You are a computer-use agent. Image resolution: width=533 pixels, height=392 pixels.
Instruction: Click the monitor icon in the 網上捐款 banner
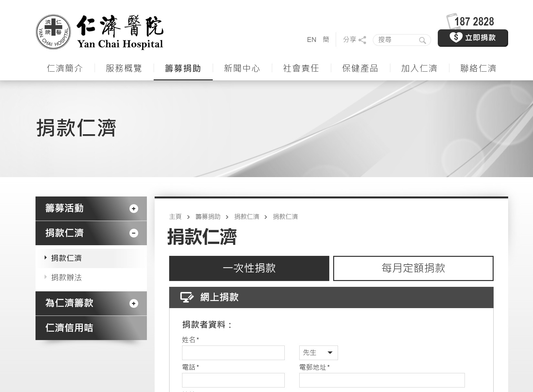186,297
